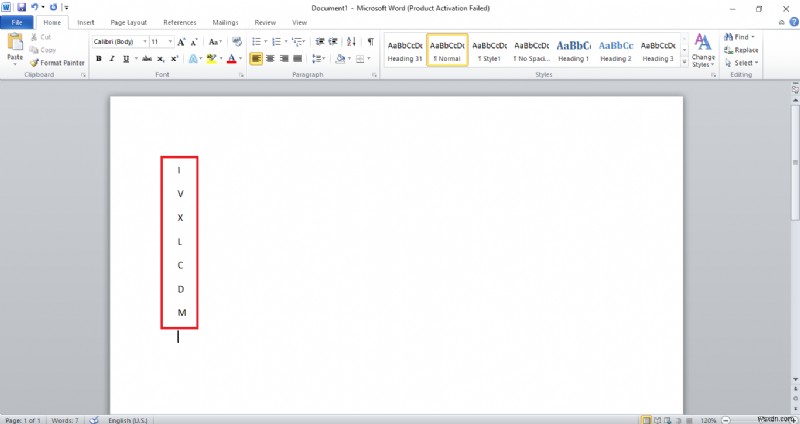Decrease the paragraph indent
This screenshot has height=424, width=800.
click(320, 42)
